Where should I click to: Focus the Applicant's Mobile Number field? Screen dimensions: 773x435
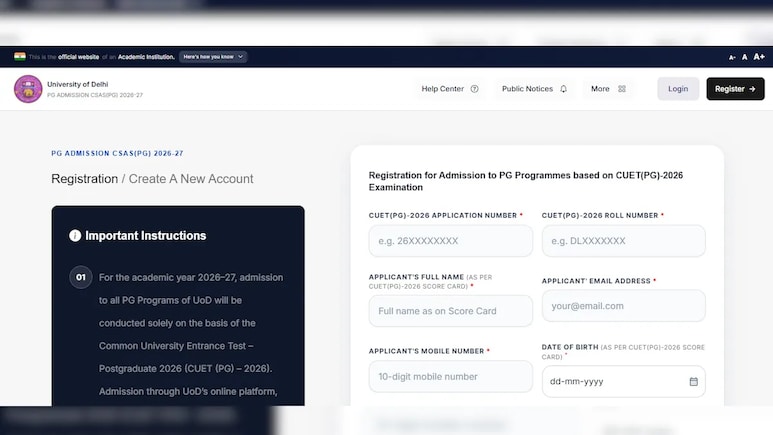[451, 376]
